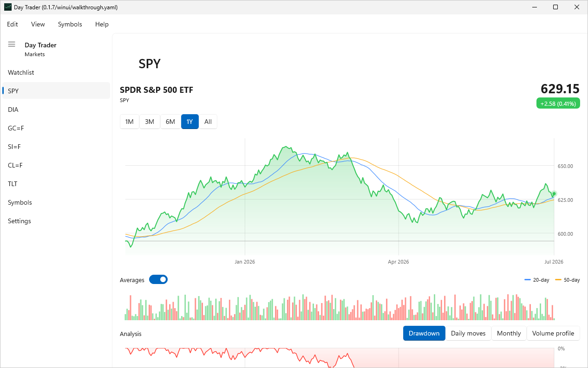Image resolution: width=588 pixels, height=368 pixels.
Task: Click the 50-day legend entry
Action: (x=567, y=280)
